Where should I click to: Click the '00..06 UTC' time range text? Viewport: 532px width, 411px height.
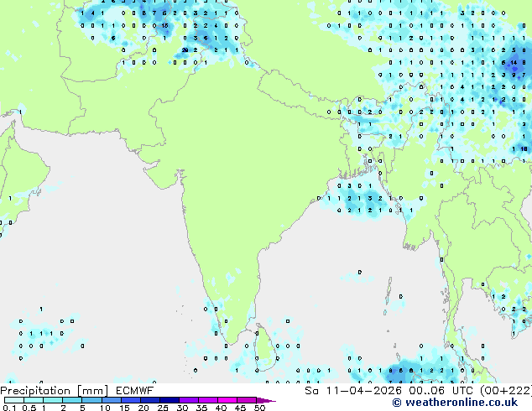pyautogui.click(x=441, y=391)
